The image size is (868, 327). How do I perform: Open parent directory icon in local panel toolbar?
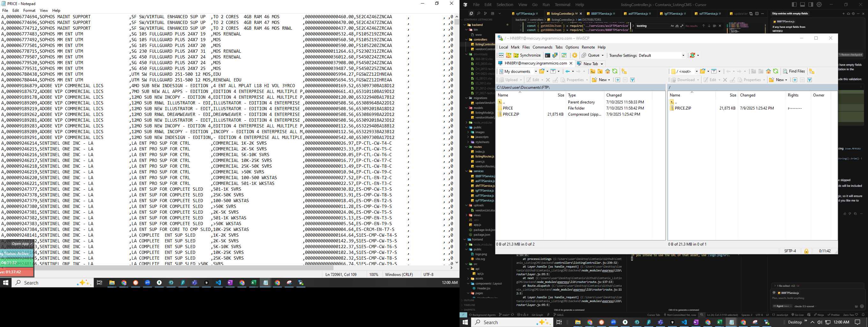tap(593, 72)
